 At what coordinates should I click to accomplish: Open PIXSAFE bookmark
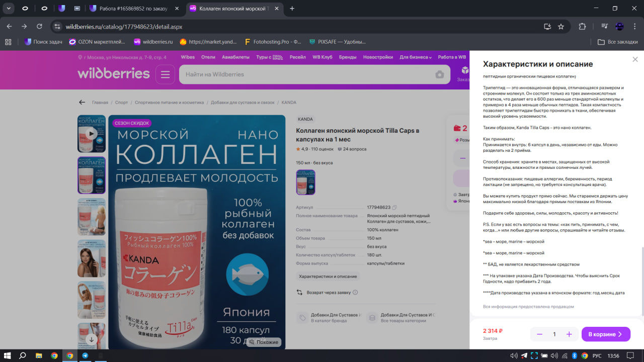[337, 42]
